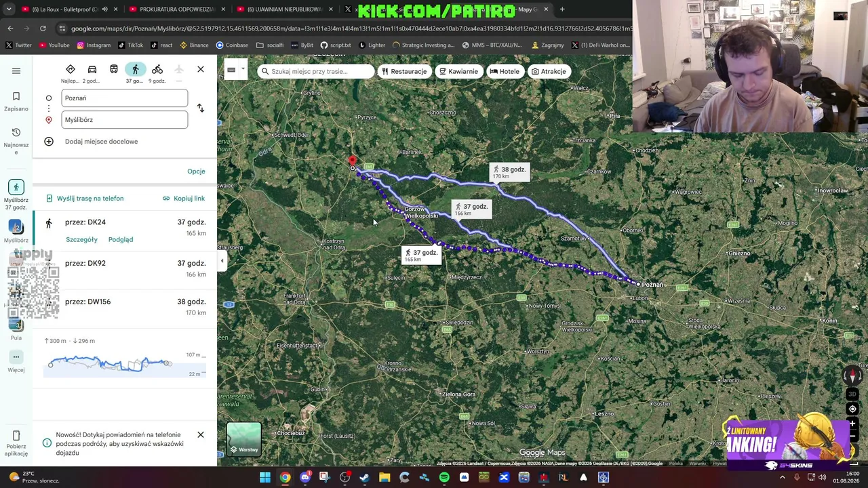868x488 pixels.
Task: Show my location on the map
Action: pos(852,409)
